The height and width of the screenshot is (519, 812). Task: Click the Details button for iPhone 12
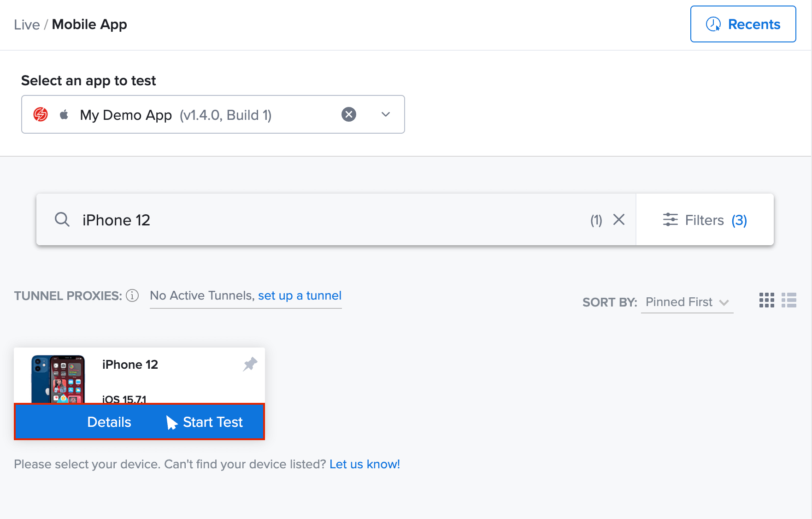[x=109, y=422]
